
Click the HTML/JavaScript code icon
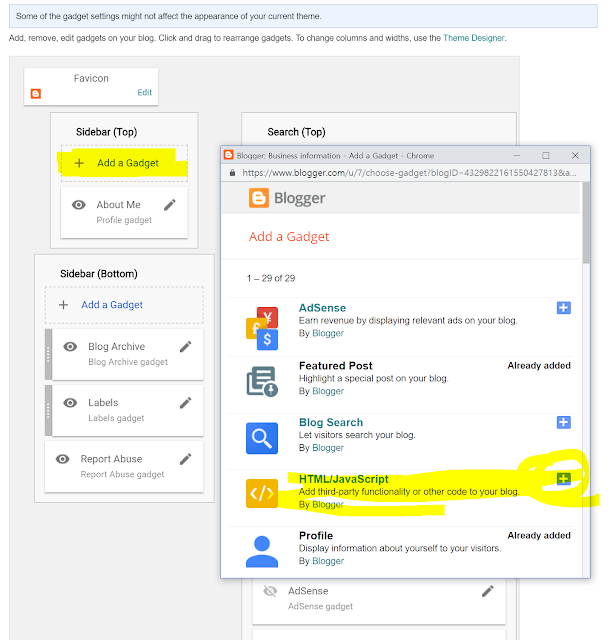(262, 493)
